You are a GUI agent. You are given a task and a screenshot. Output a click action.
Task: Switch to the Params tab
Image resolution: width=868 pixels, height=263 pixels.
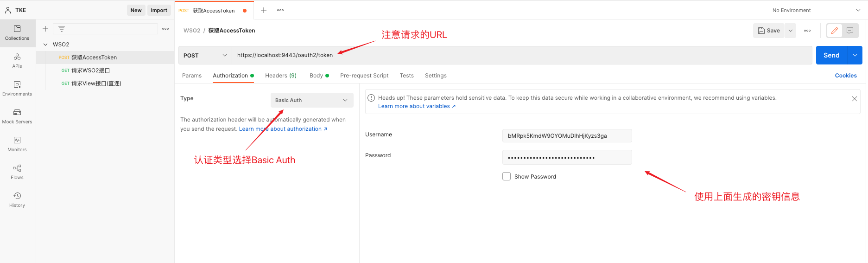(x=192, y=76)
